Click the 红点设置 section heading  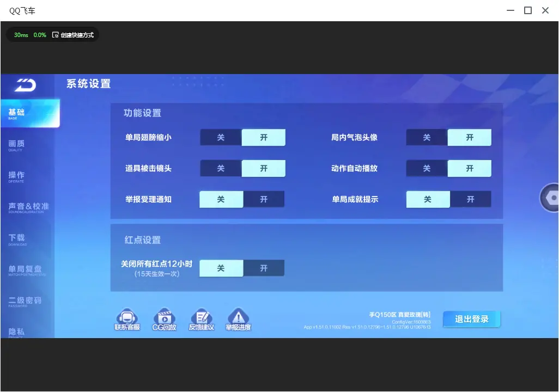pos(143,240)
